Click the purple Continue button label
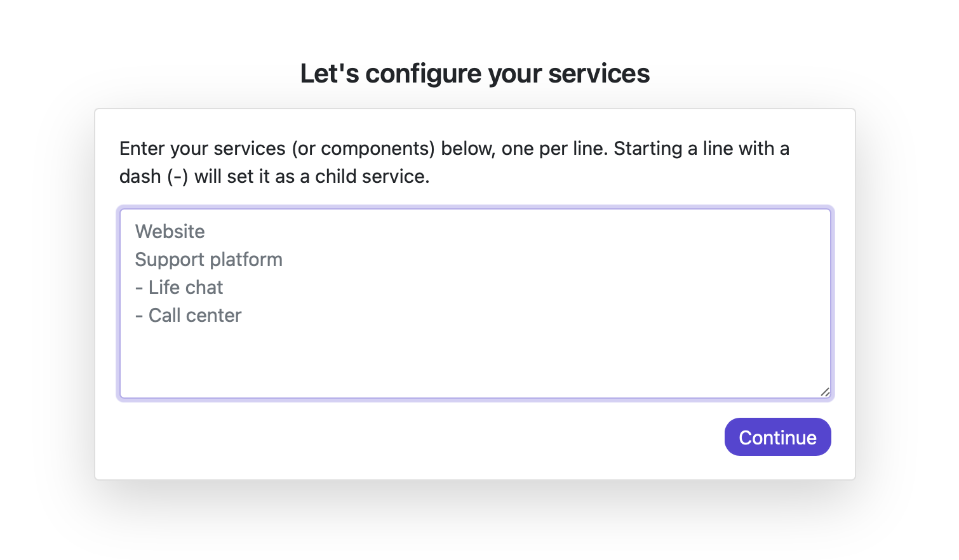Screen dimensions: 959x560 click(x=777, y=437)
